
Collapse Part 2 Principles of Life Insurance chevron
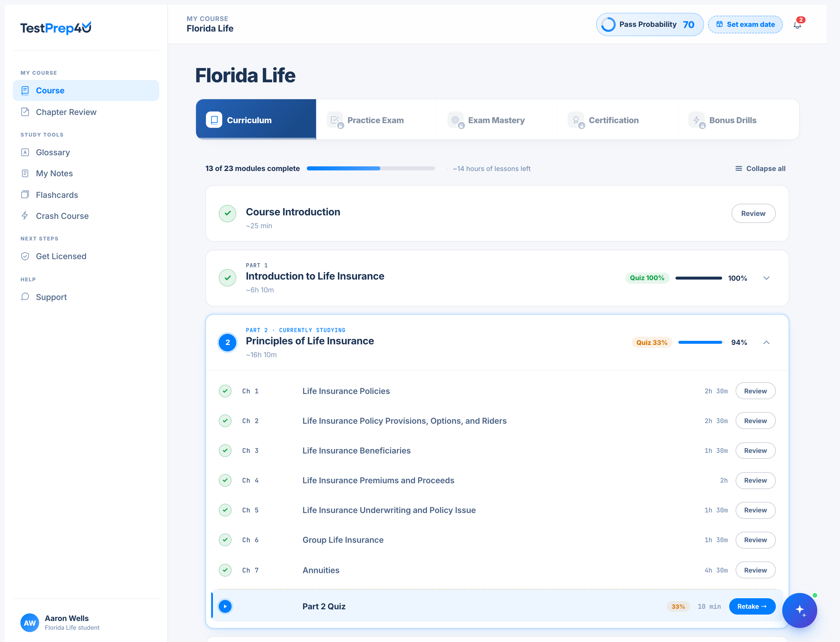[766, 342]
